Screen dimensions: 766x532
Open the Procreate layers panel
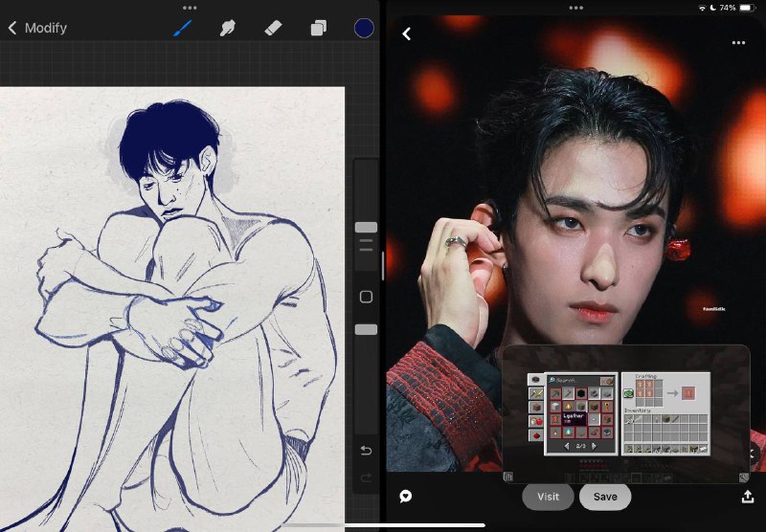point(319,28)
